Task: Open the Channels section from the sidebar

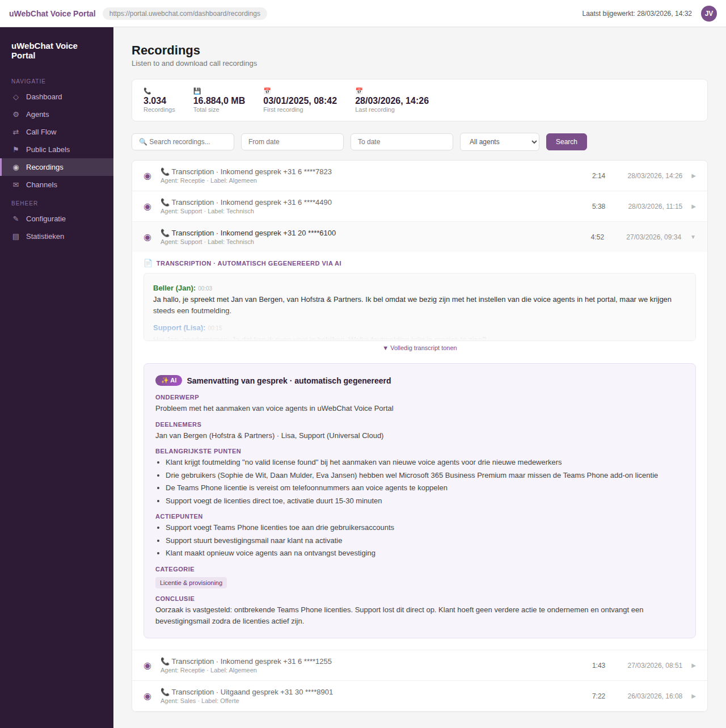Action: click(41, 184)
